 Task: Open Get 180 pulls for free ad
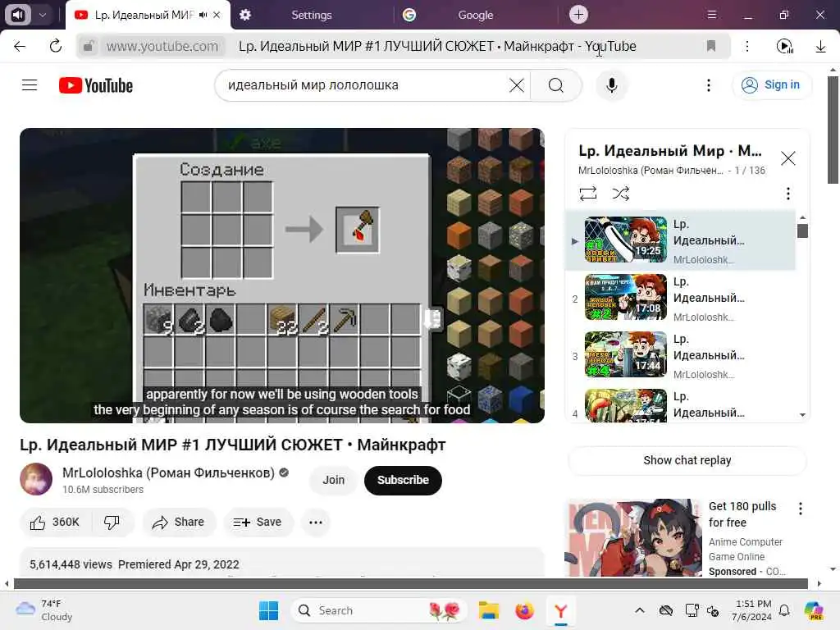tap(742, 514)
